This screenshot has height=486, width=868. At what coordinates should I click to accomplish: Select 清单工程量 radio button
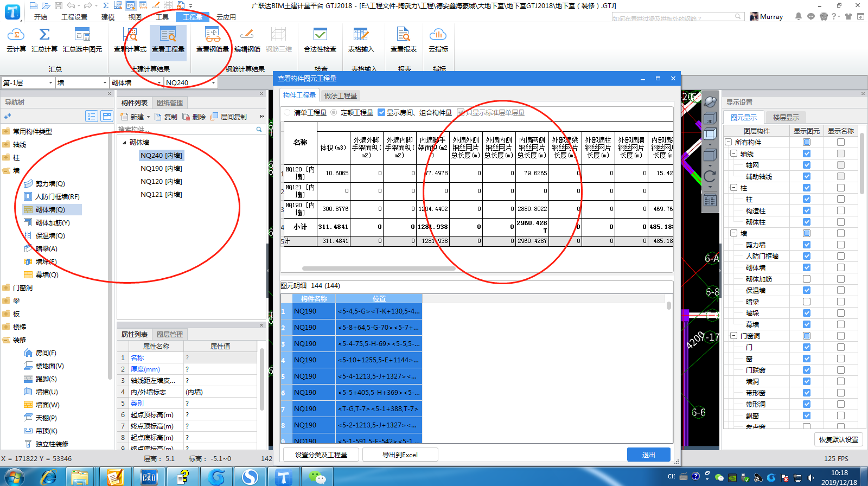point(287,112)
